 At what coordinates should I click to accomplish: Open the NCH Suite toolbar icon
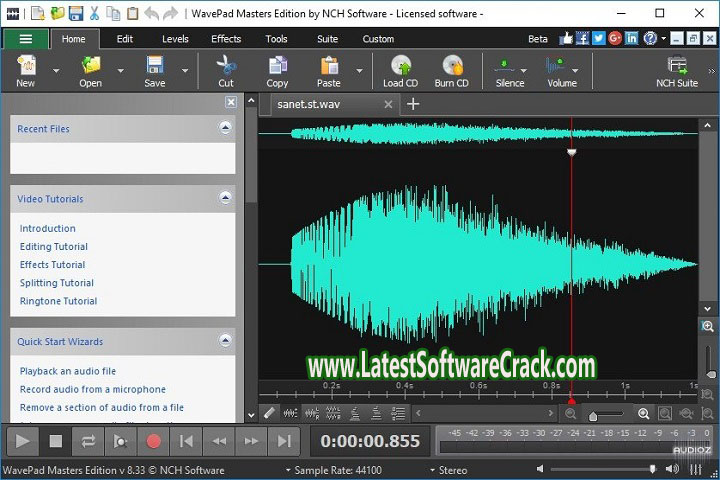coord(677,67)
